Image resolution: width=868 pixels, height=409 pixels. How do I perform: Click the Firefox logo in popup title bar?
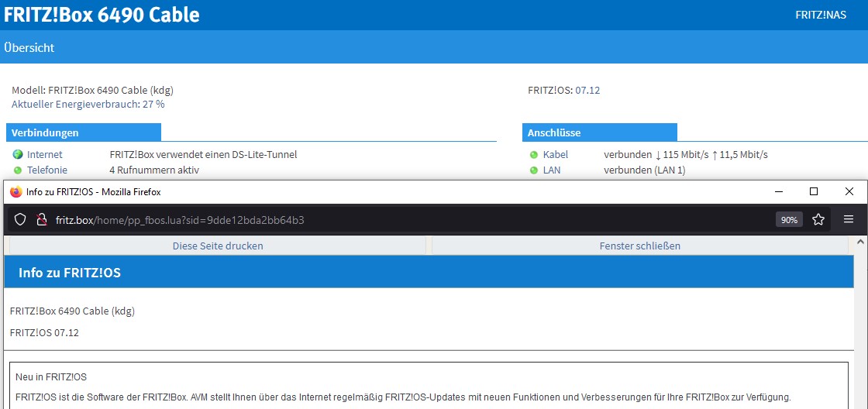click(x=16, y=191)
